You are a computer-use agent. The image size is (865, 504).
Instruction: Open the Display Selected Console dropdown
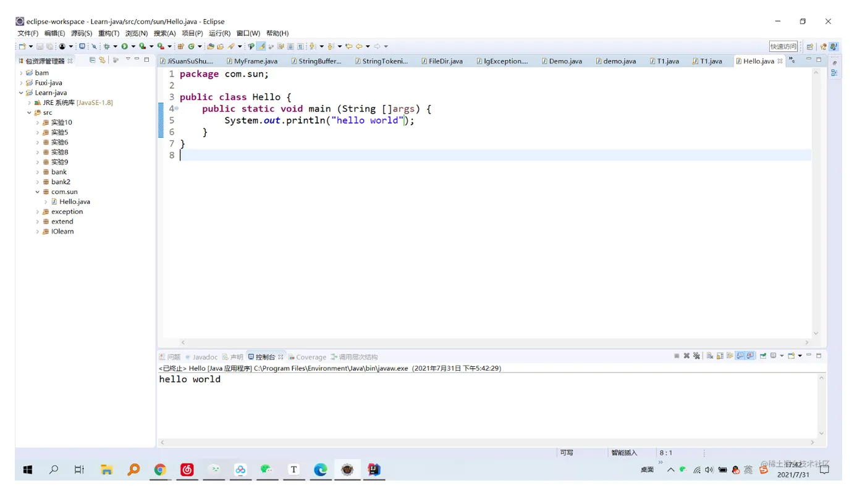tap(782, 356)
